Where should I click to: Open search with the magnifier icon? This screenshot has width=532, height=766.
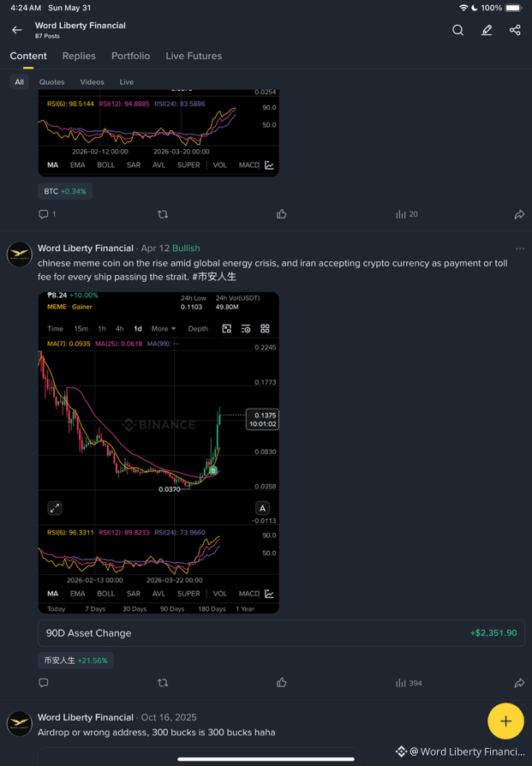pyautogui.click(x=457, y=30)
